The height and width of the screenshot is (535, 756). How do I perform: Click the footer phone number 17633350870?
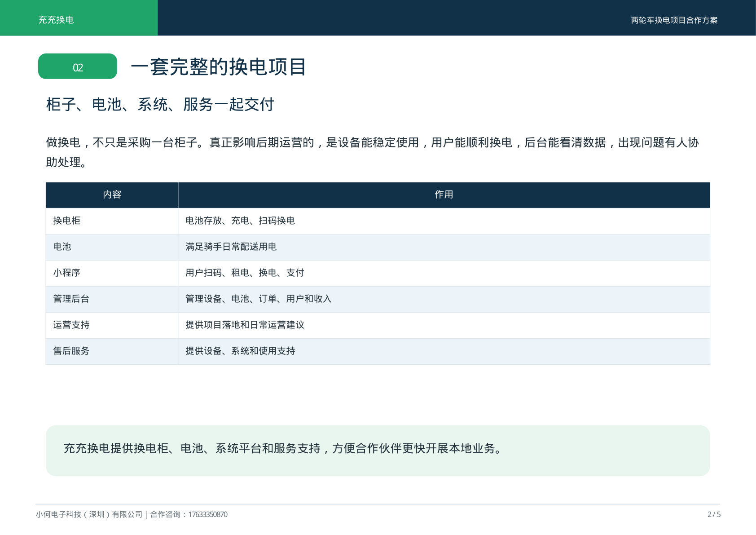coord(208,514)
